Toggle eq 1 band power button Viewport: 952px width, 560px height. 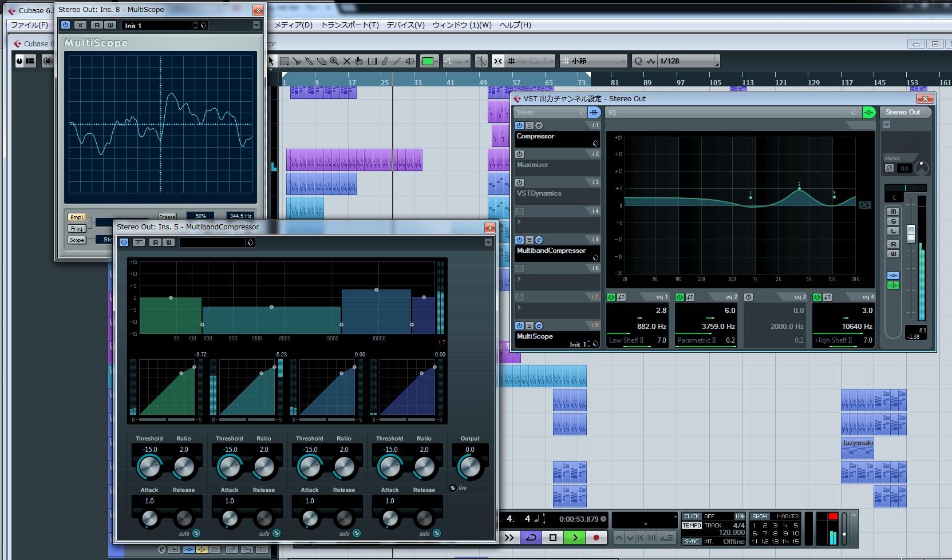(611, 297)
